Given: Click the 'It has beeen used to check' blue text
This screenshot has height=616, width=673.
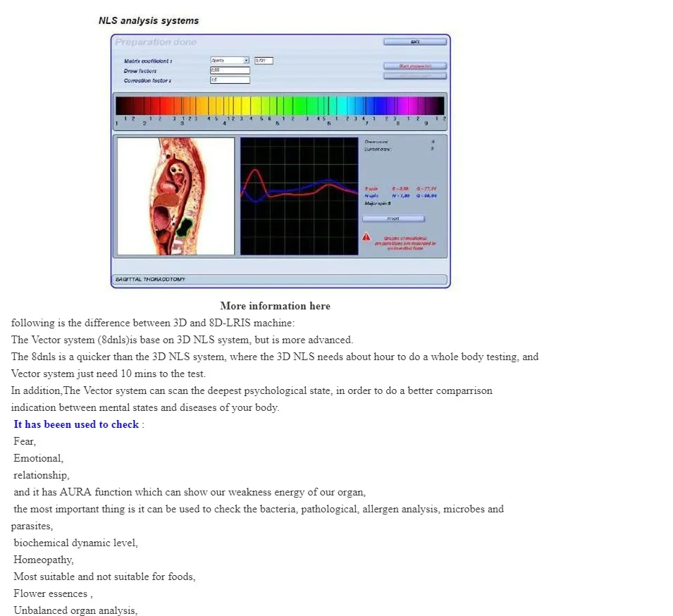Looking at the screenshot, I should click(76, 424).
